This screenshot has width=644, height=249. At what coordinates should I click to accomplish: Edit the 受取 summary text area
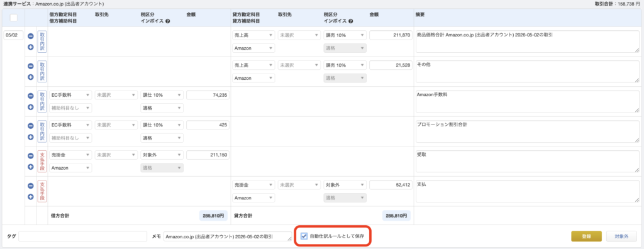click(528, 162)
